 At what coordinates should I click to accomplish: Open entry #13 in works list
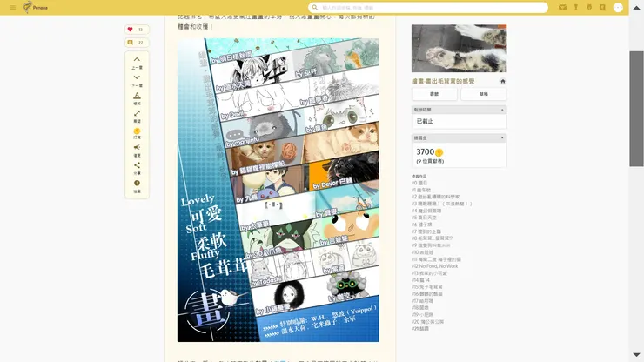[x=429, y=273]
